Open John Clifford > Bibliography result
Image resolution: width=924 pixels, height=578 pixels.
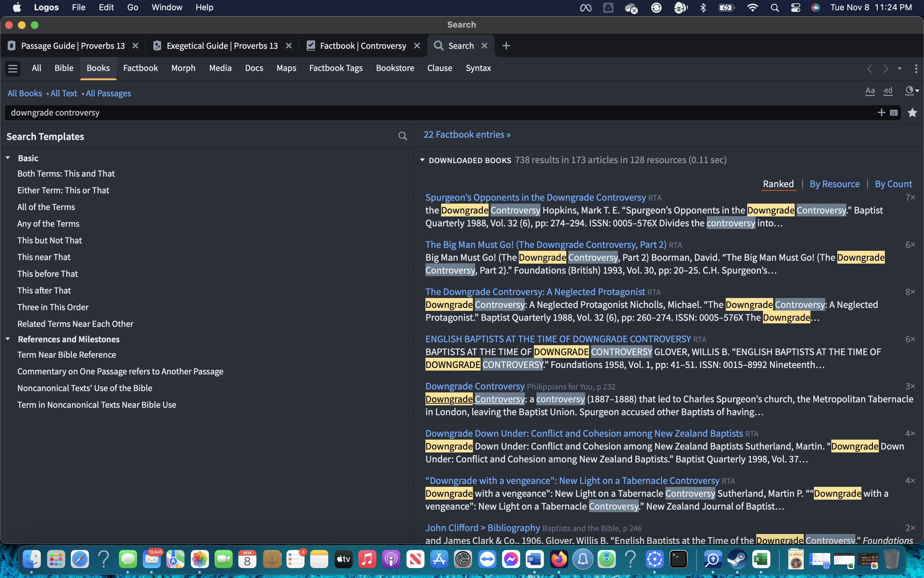[483, 528]
